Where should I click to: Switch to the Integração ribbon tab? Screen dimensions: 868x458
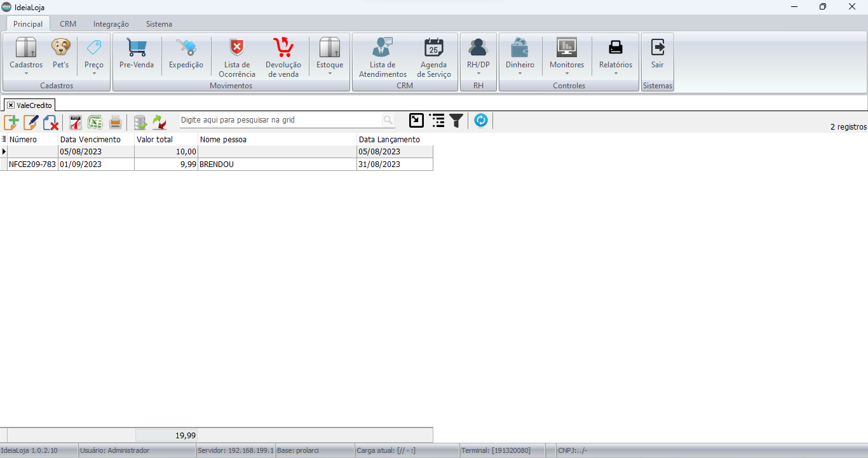(111, 24)
